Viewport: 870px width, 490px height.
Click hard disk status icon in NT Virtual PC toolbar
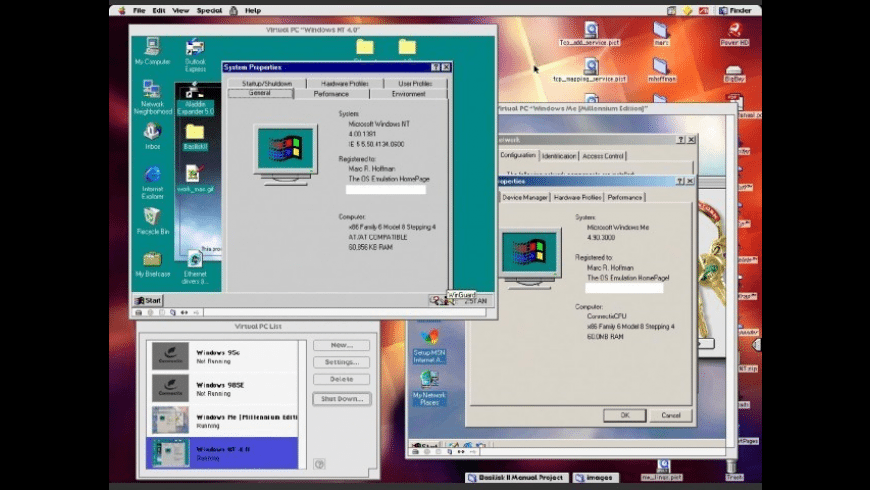(139, 312)
